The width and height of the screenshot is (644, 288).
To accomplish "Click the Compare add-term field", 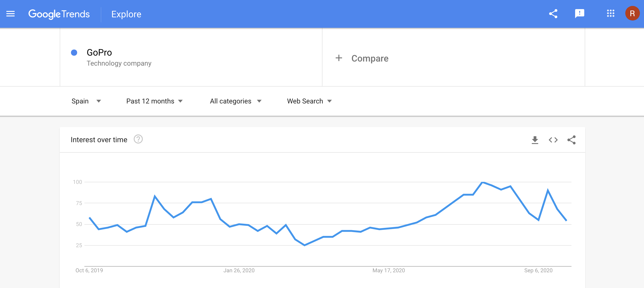I will pyautogui.click(x=370, y=59).
